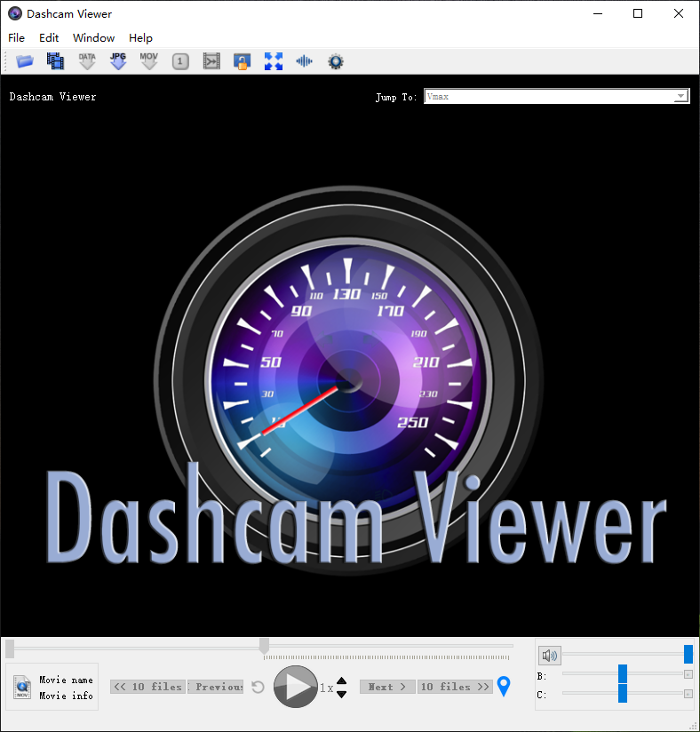Click the 'Movie info' label
Image resolution: width=700 pixels, height=732 pixels.
point(66,696)
